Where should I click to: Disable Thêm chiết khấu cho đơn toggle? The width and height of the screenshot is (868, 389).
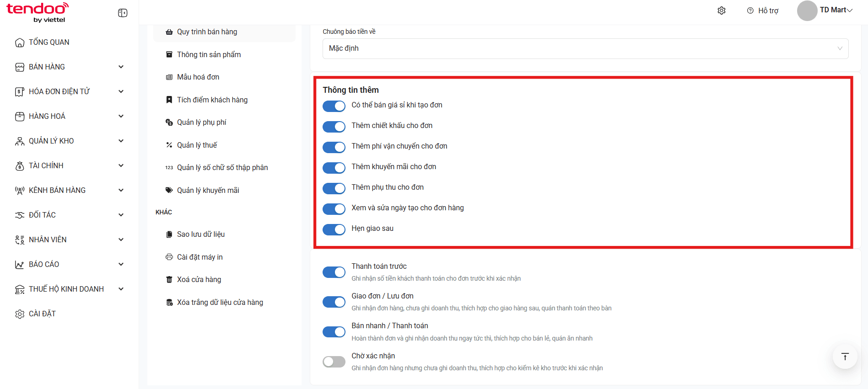coord(334,127)
